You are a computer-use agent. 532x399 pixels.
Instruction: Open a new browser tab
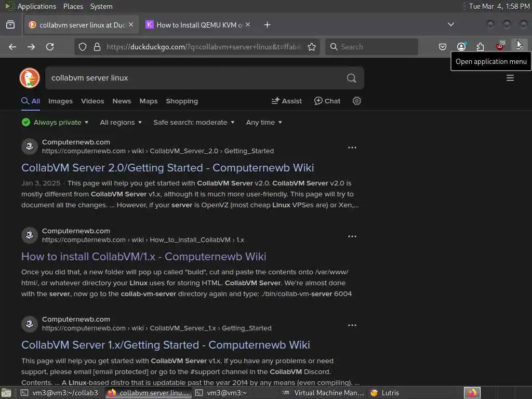coord(267,25)
